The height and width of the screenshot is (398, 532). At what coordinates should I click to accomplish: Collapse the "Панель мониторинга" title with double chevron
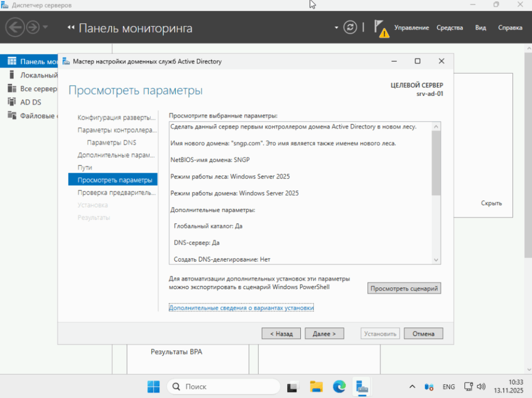tap(72, 27)
